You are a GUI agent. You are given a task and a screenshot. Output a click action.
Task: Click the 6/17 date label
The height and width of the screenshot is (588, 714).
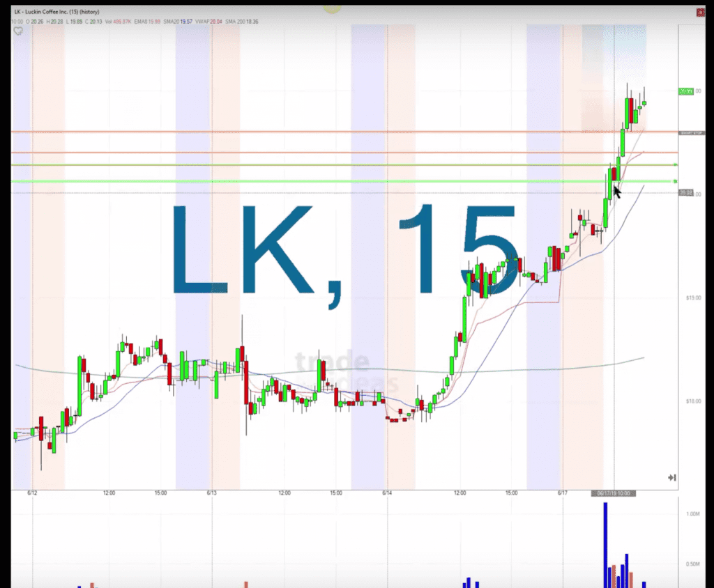[563, 493]
